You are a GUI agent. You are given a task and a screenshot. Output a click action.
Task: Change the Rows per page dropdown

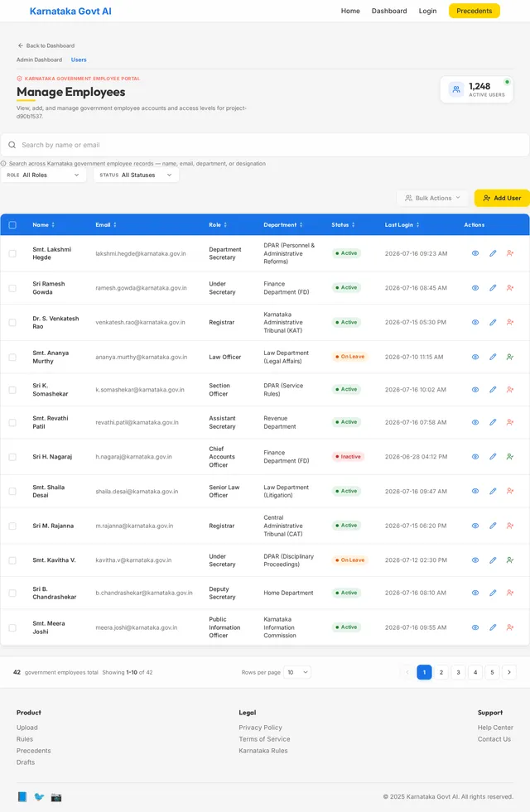[x=297, y=672]
